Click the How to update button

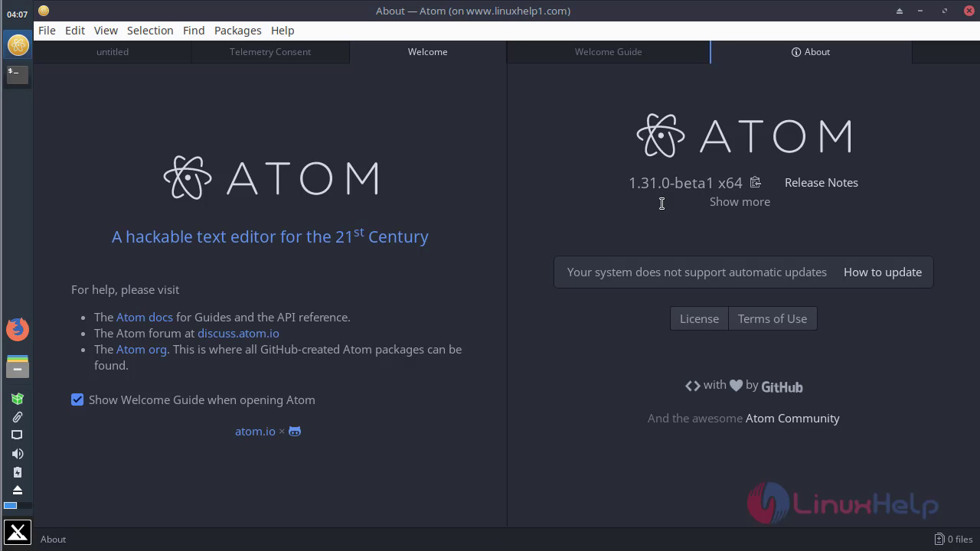pyautogui.click(x=883, y=272)
